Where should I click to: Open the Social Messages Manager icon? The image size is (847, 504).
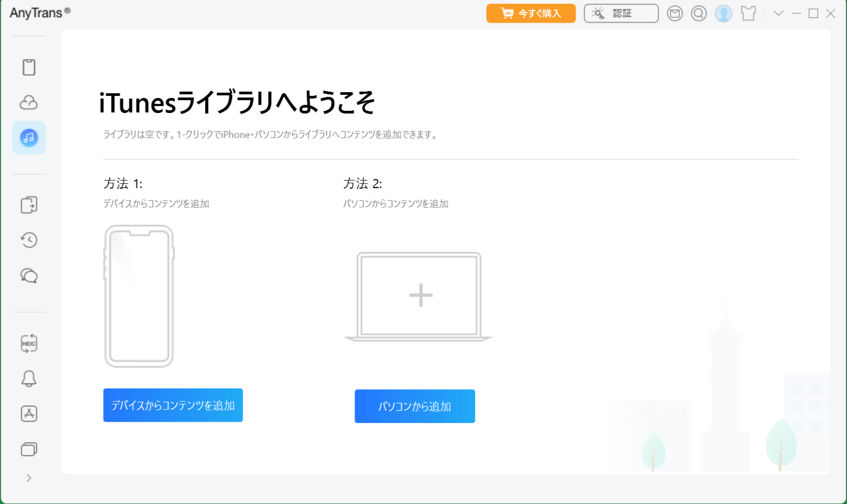(29, 275)
